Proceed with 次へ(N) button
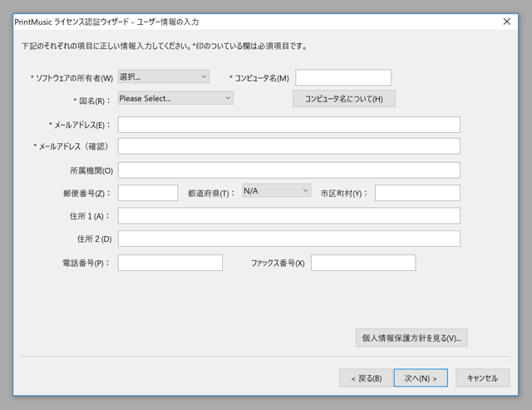This screenshot has width=532, height=410. pos(421,378)
